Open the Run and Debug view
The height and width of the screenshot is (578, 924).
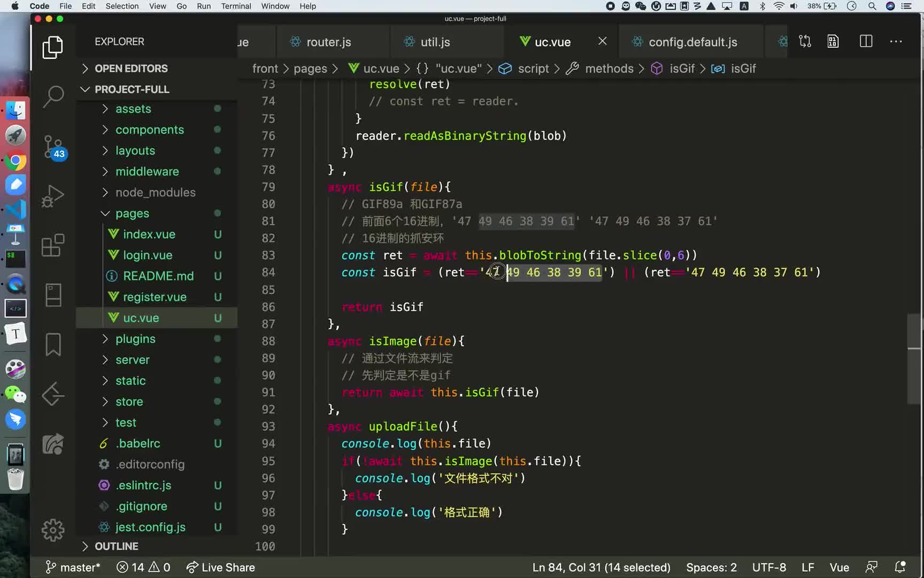pos(52,196)
